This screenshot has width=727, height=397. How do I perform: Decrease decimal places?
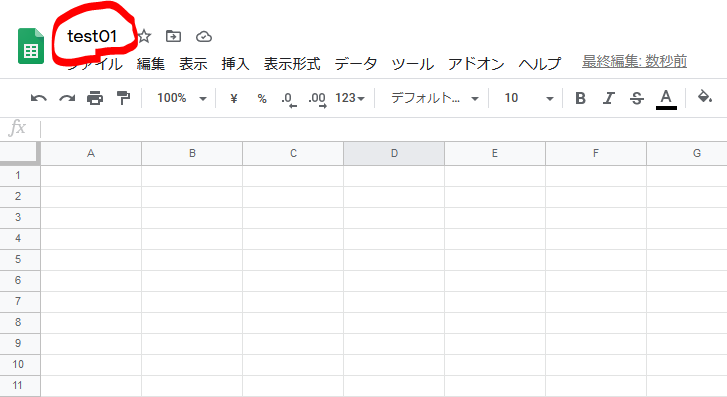coord(289,100)
